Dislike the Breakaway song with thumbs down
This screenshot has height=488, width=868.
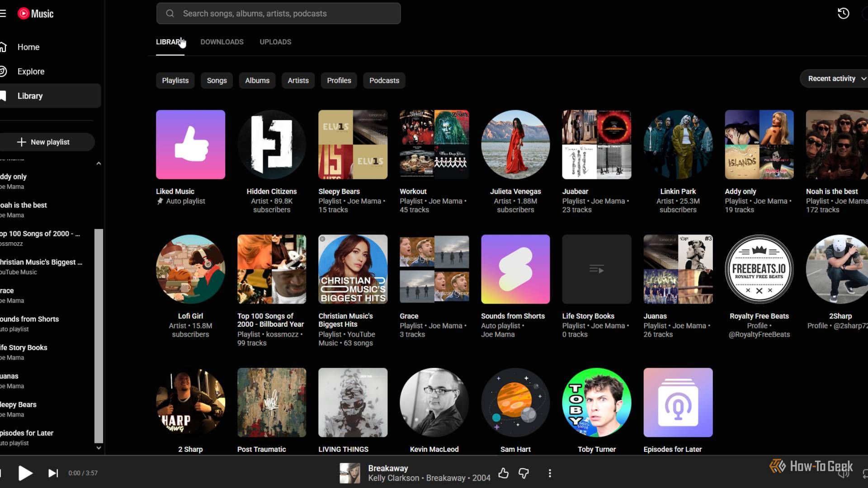(524, 473)
